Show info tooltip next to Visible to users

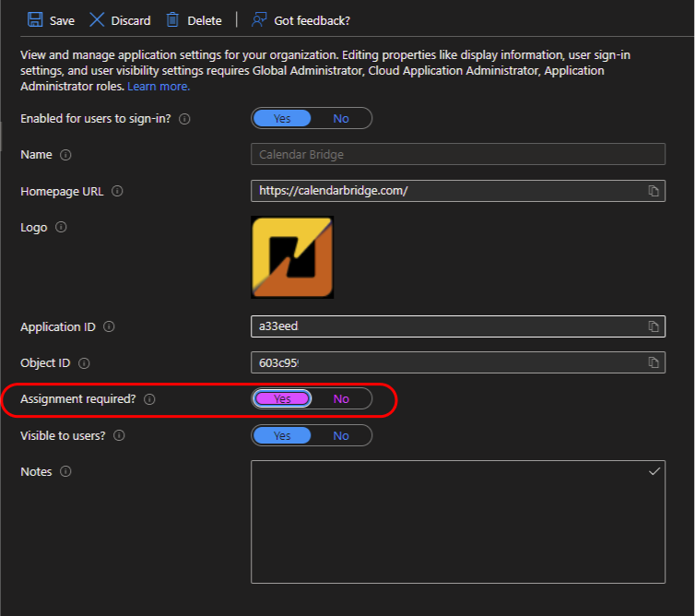point(119,435)
